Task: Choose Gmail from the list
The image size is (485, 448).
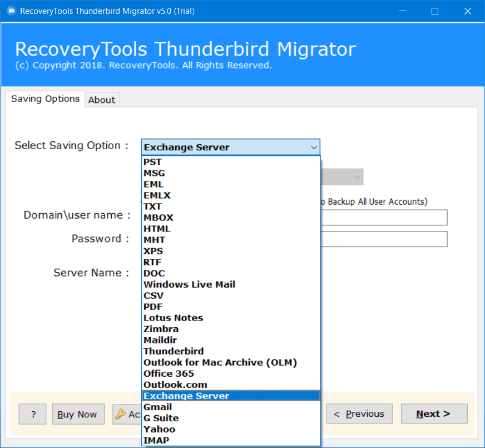Action: [231, 407]
